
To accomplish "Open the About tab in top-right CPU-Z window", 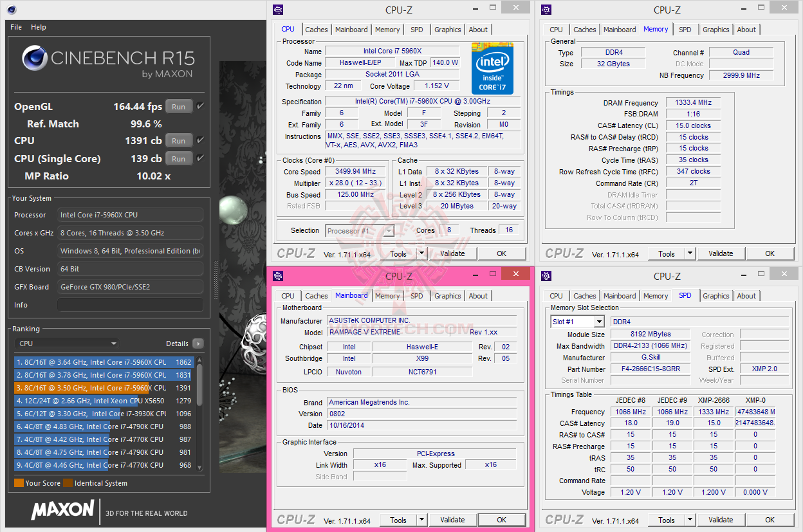I will pyautogui.click(x=746, y=30).
